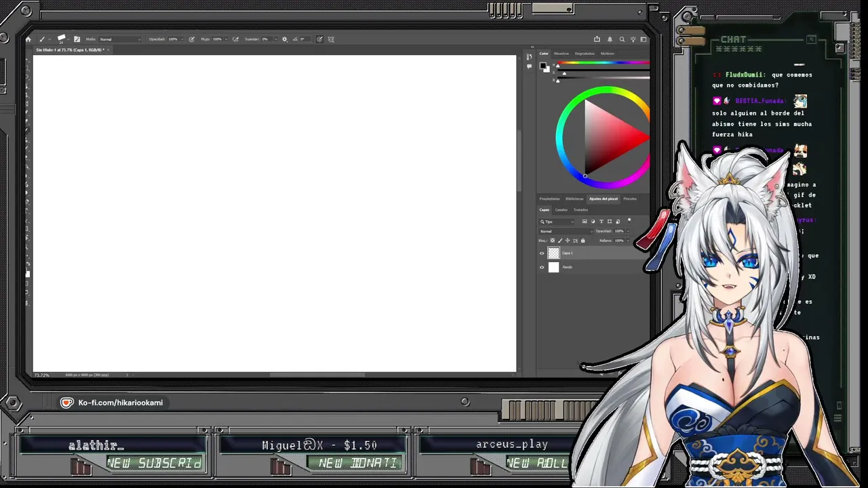The height and width of the screenshot is (488, 868).
Task: Click the brightness B slider bar
Action: click(604, 79)
